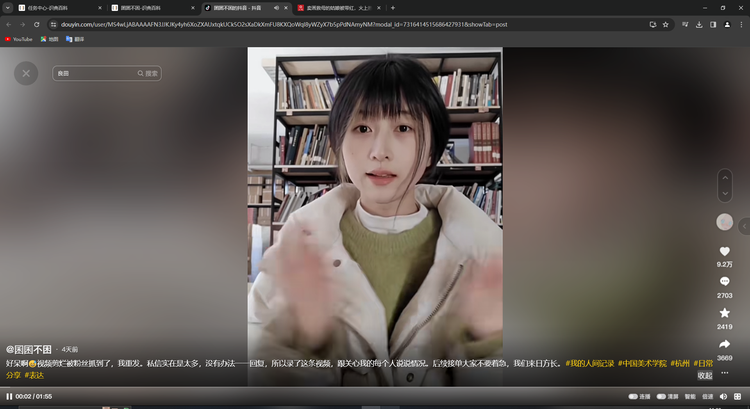Open a new browser tab with the plus

click(x=393, y=8)
